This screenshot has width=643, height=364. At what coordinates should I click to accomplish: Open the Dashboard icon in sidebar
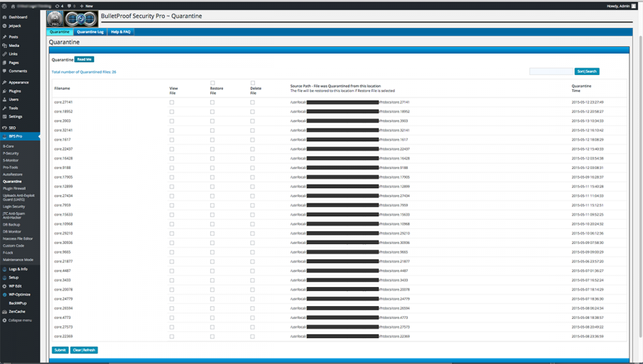point(4,17)
